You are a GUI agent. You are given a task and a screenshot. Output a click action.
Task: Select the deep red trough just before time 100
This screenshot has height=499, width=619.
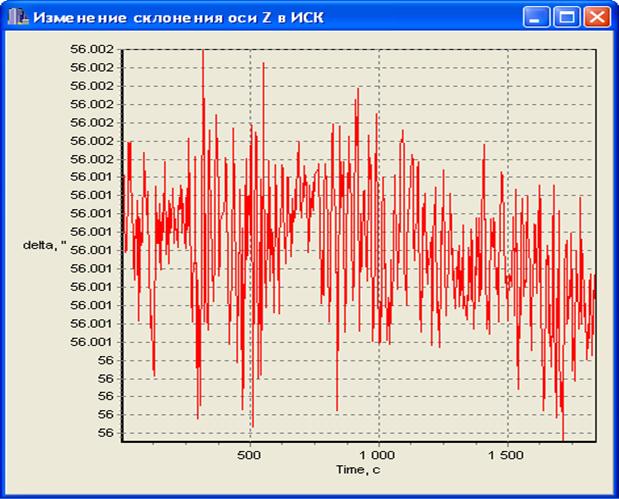pos(154,372)
